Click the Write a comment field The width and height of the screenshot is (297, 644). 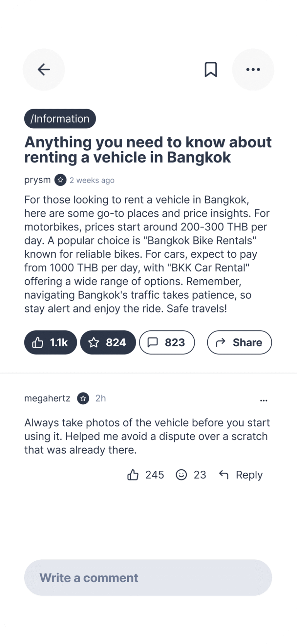coord(148,577)
